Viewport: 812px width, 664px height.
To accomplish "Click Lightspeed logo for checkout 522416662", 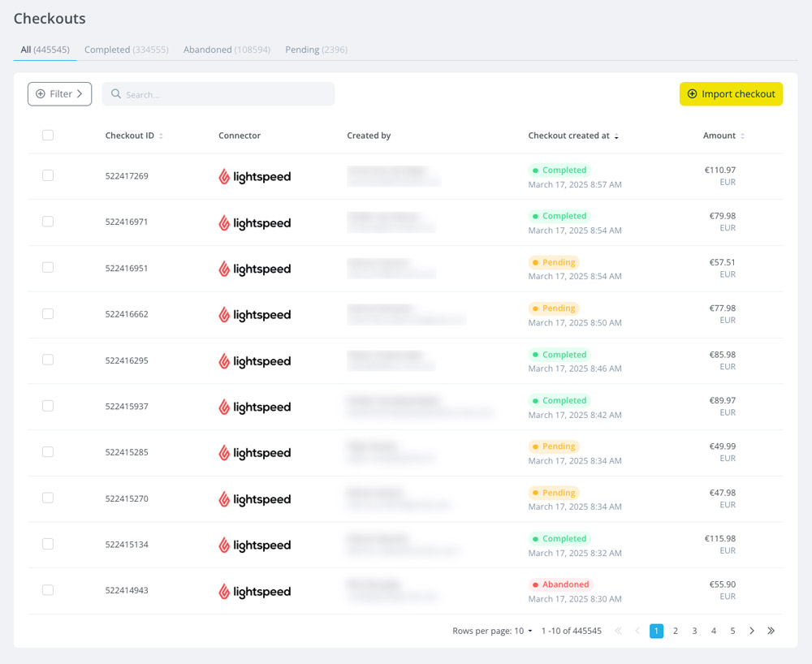I will tap(255, 315).
